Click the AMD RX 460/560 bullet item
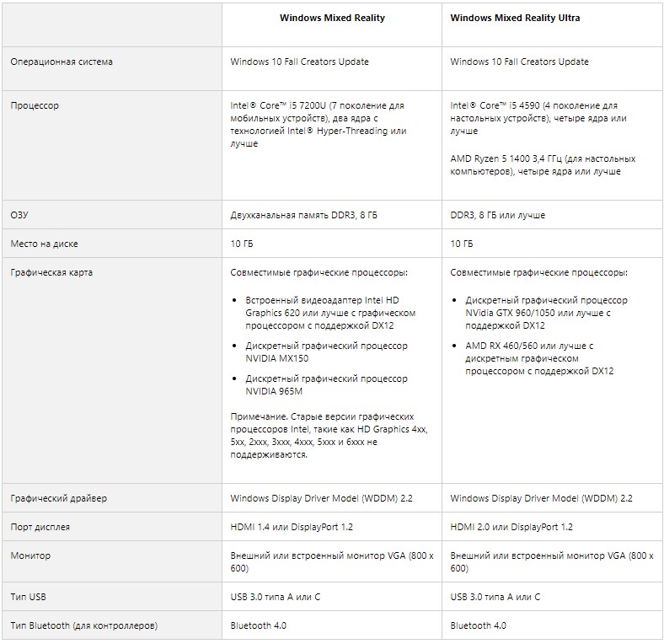 [540, 358]
